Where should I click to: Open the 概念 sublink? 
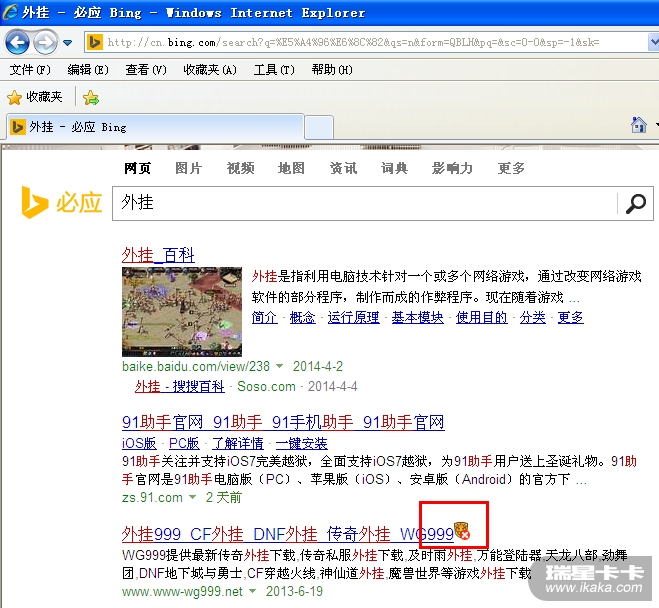pyautogui.click(x=303, y=317)
